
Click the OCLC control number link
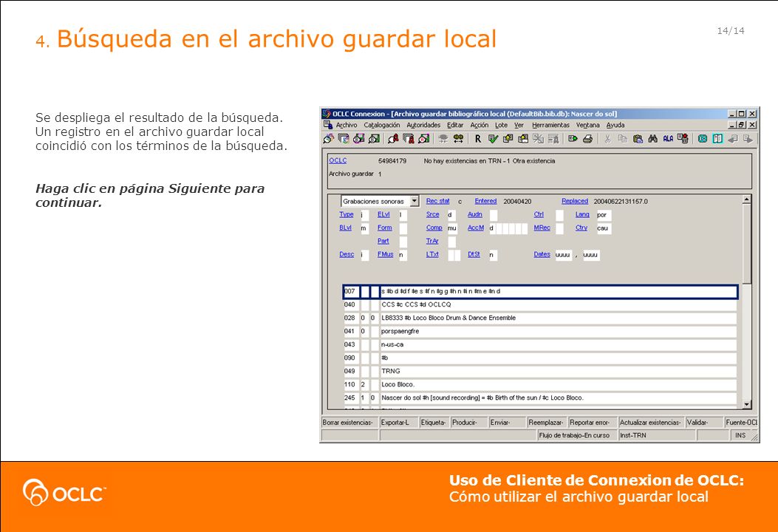338,160
